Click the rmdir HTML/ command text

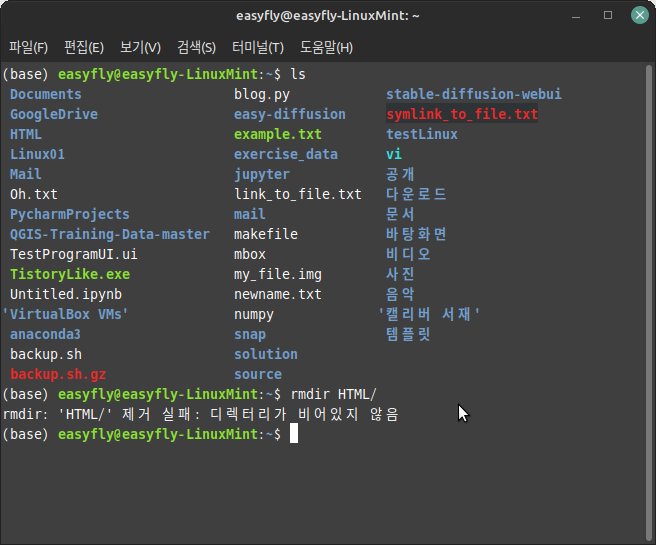[334, 394]
